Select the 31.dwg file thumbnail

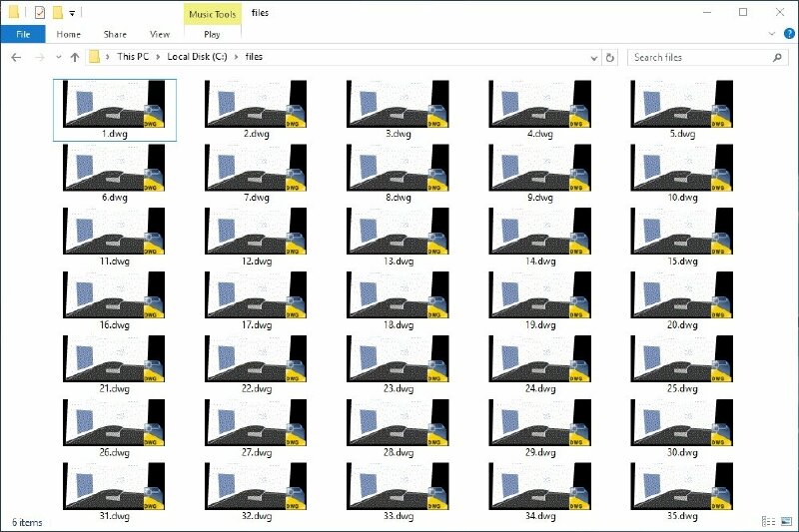point(114,486)
